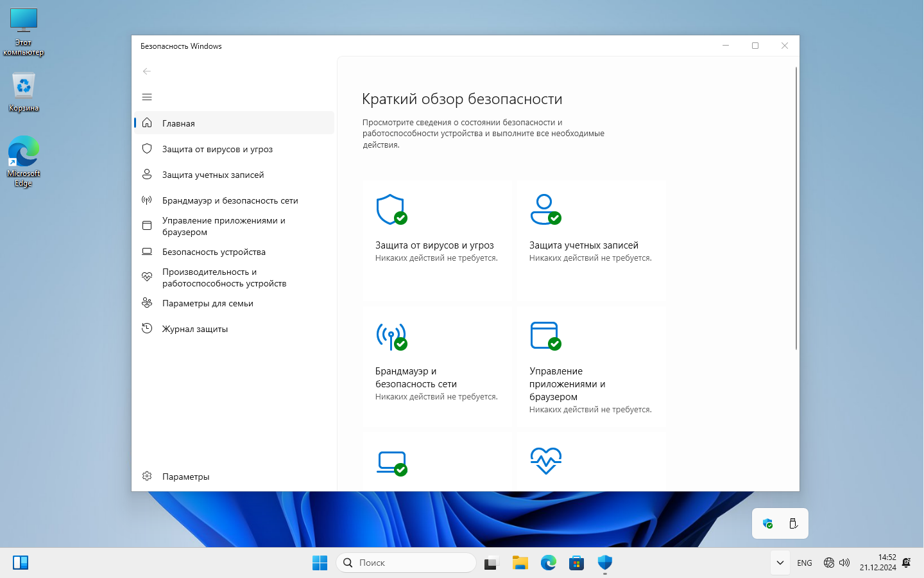924x578 pixels.
Task: Open the Брандмауэр и безопасность сети card title
Action: pyautogui.click(x=416, y=377)
